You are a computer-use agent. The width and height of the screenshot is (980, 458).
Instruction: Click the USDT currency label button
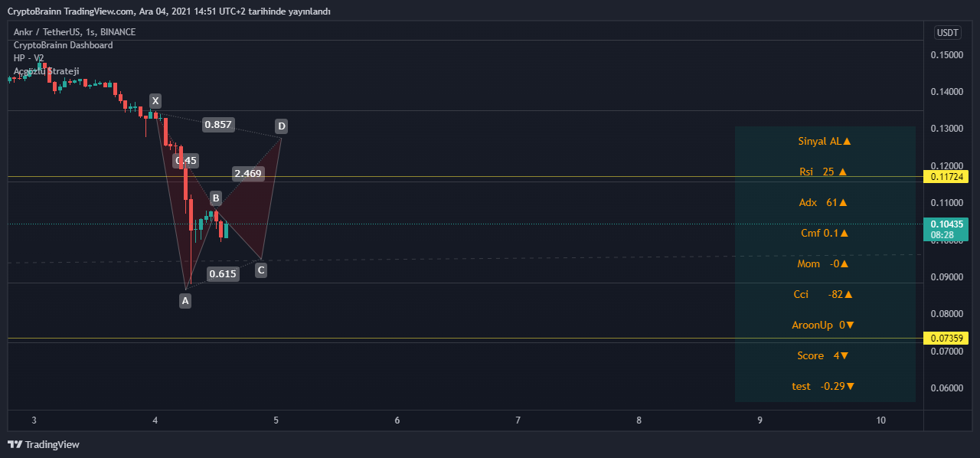coord(948,32)
